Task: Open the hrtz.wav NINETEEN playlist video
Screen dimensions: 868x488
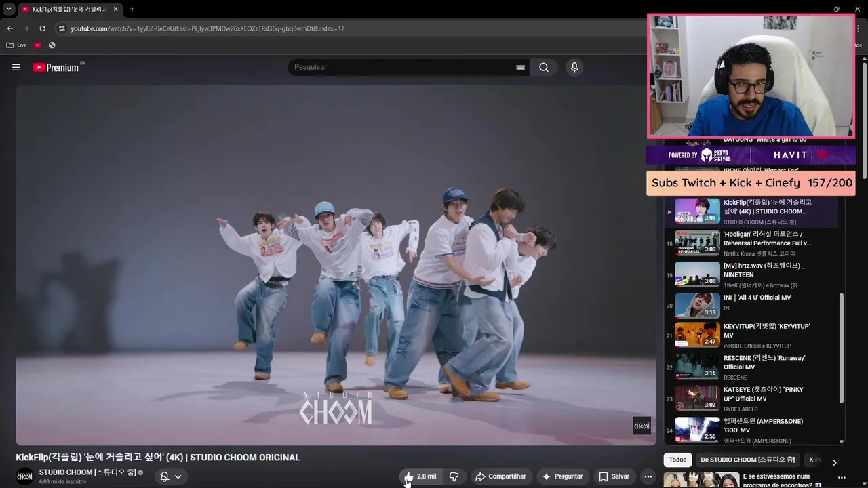Action: [x=753, y=274]
